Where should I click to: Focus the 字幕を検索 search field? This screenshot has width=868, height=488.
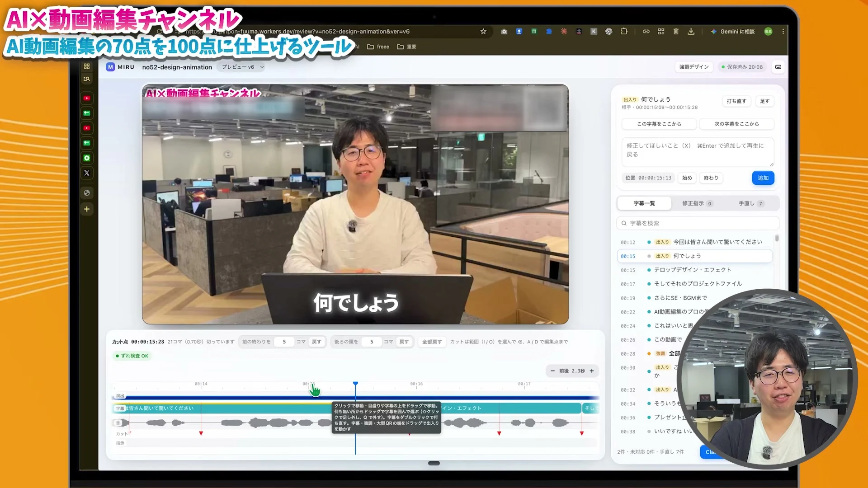(x=698, y=223)
